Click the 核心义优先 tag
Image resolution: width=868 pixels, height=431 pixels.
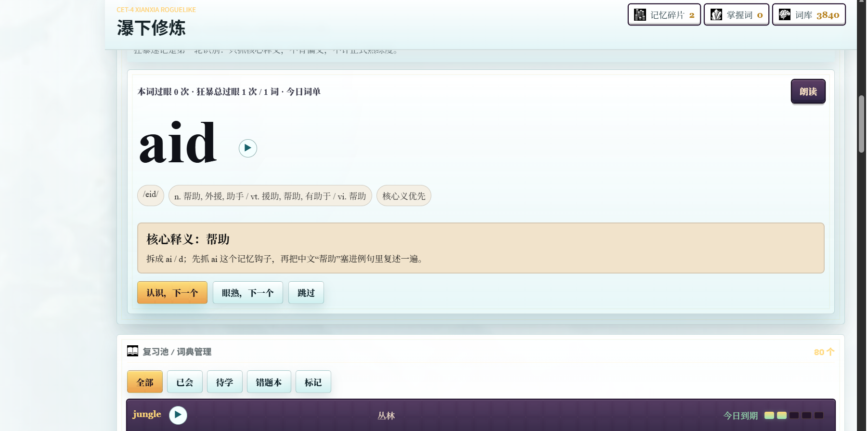(404, 196)
